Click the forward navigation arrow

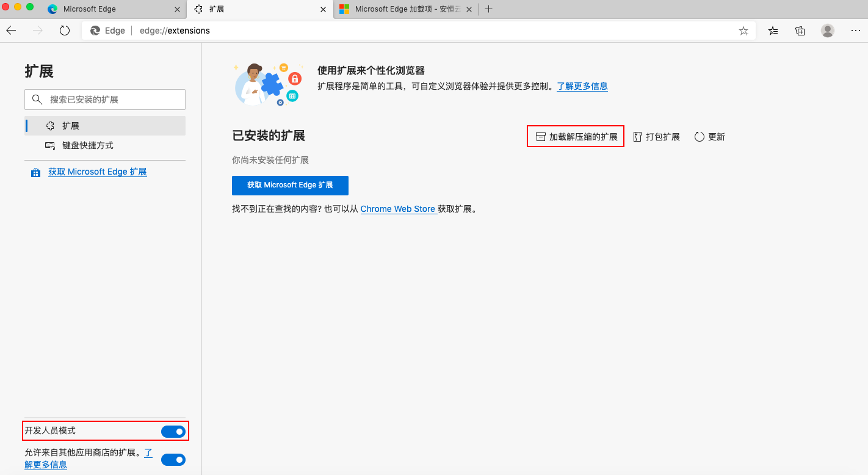(38, 31)
